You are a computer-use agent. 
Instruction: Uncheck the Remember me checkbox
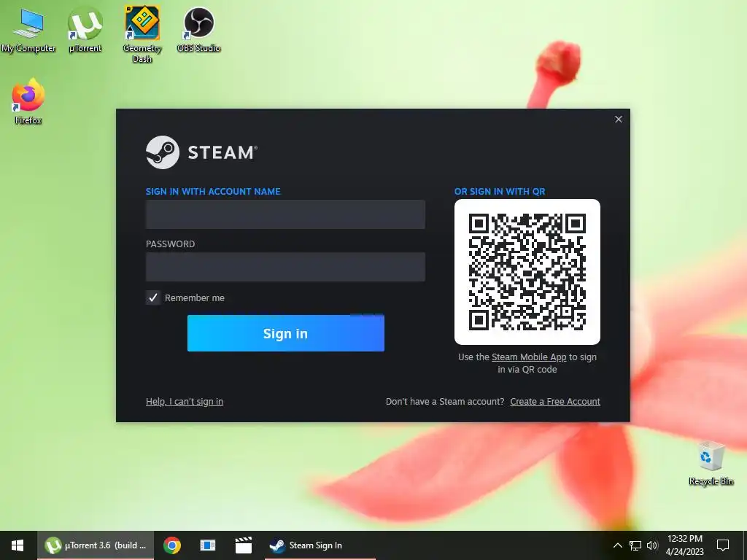(x=153, y=297)
